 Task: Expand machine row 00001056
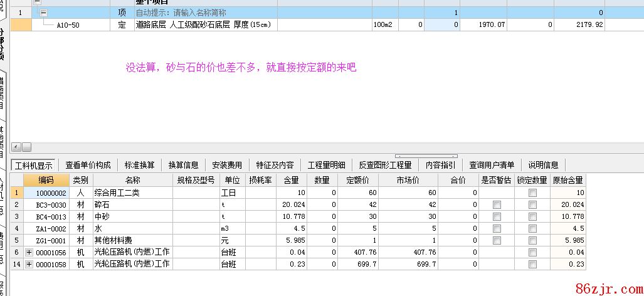[29, 252]
